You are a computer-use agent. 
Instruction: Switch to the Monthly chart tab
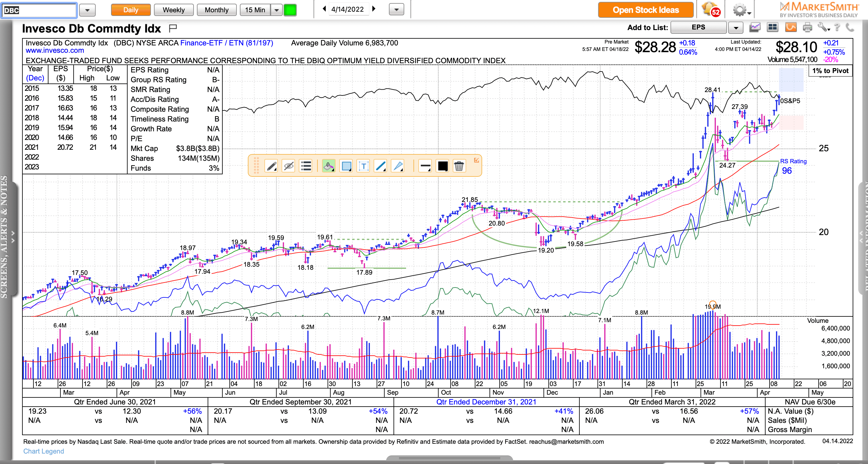(x=216, y=10)
